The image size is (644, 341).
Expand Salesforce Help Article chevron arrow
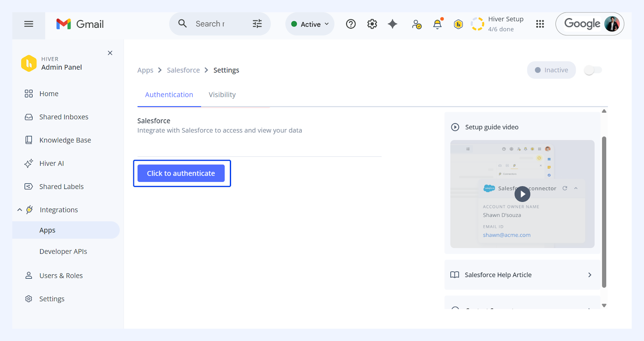(590, 275)
